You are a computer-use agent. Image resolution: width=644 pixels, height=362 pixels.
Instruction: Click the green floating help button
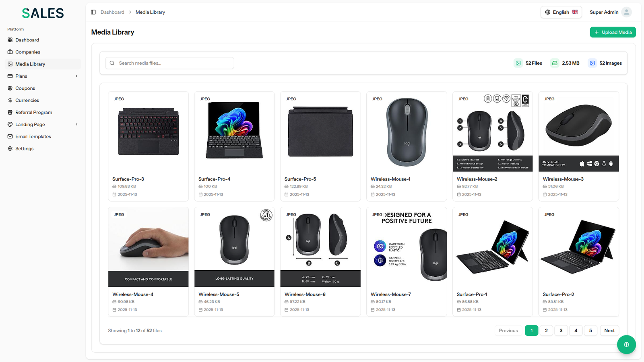pyautogui.click(x=626, y=345)
